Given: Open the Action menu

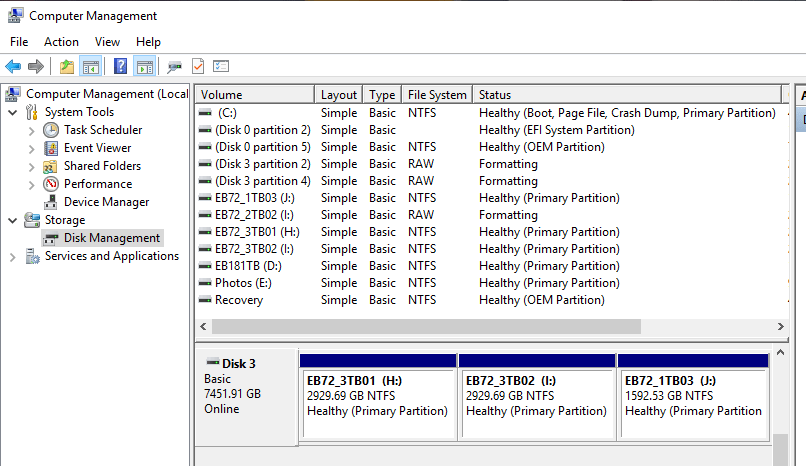Looking at the screenshot, I should pyautogui.click(x=61, y=42).
